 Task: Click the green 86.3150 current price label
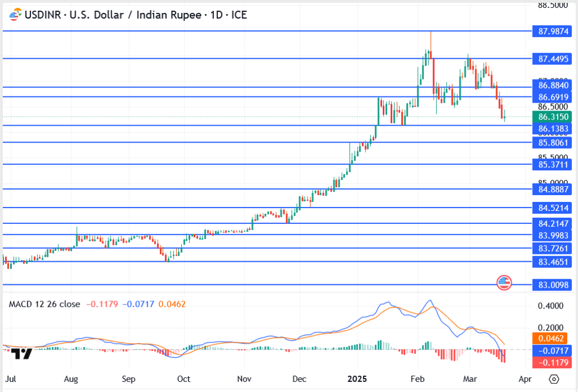coord(552,117)
